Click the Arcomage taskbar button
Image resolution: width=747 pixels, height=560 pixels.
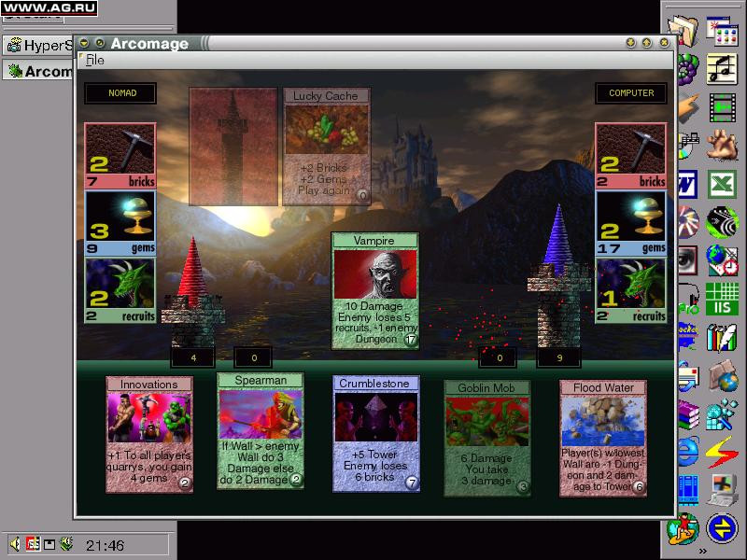coord(38,72)
